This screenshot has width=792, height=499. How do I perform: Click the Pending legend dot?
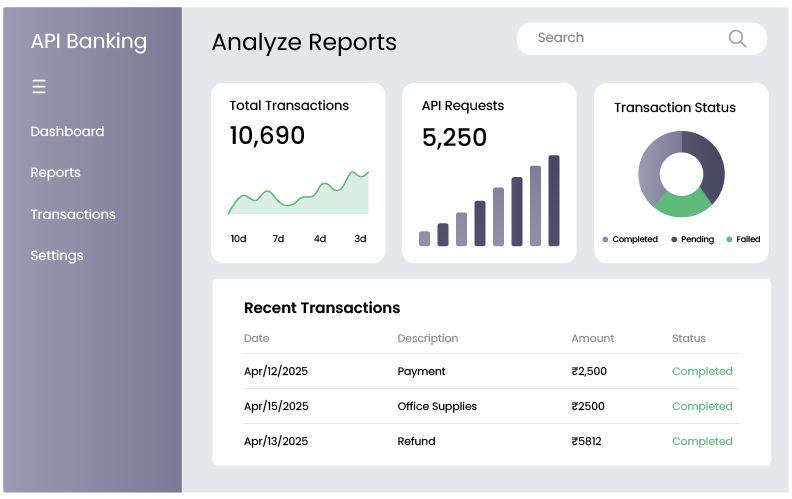[x=675, y=240]
